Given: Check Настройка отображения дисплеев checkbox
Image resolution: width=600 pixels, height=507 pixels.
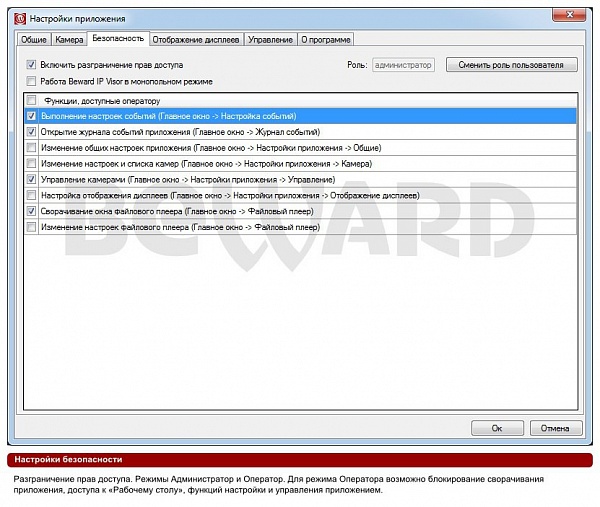Looking at the screenshot, I should pyautogui.click(x=31, y=195).
